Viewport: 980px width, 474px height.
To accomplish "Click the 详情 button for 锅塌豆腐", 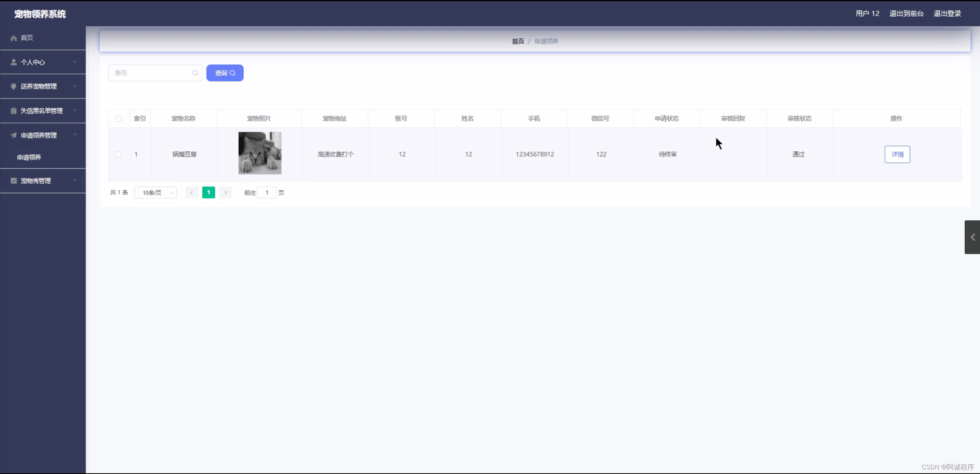I will tap(897, 154).
